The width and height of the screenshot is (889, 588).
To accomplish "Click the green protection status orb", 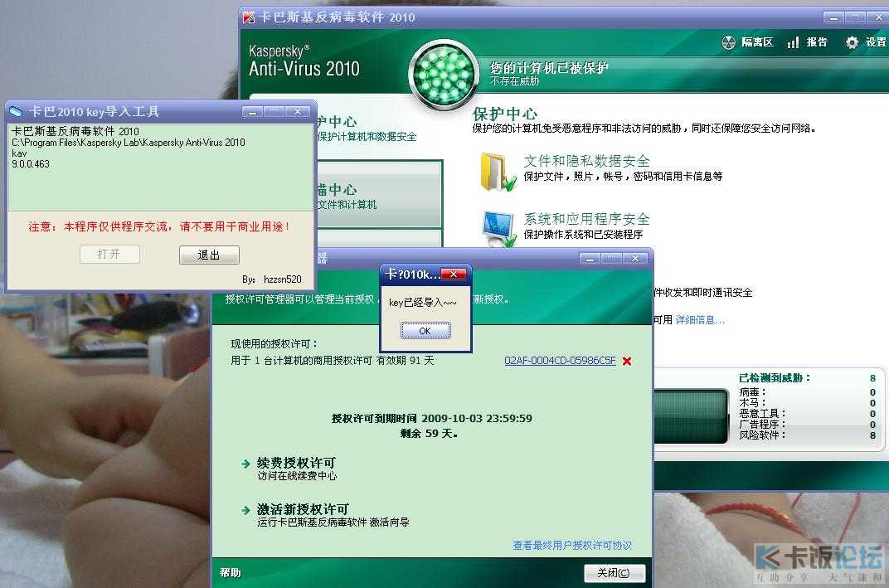I will 444,75.
